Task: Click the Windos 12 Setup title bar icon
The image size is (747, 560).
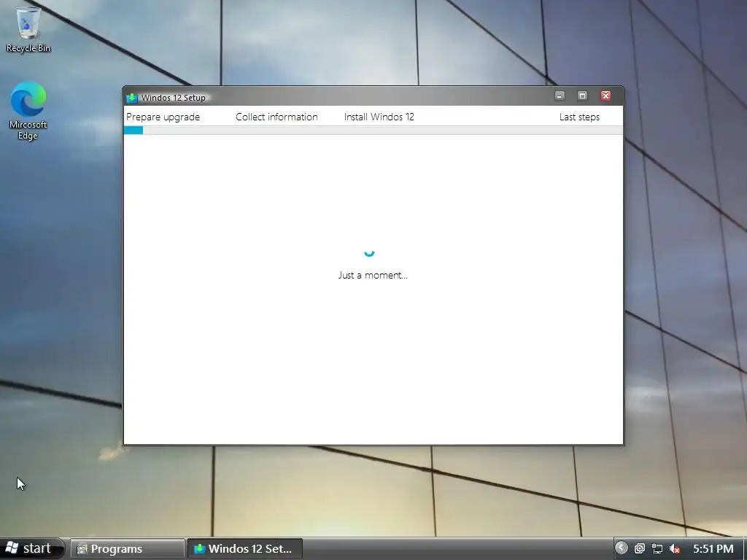Action: coord(132,98)
